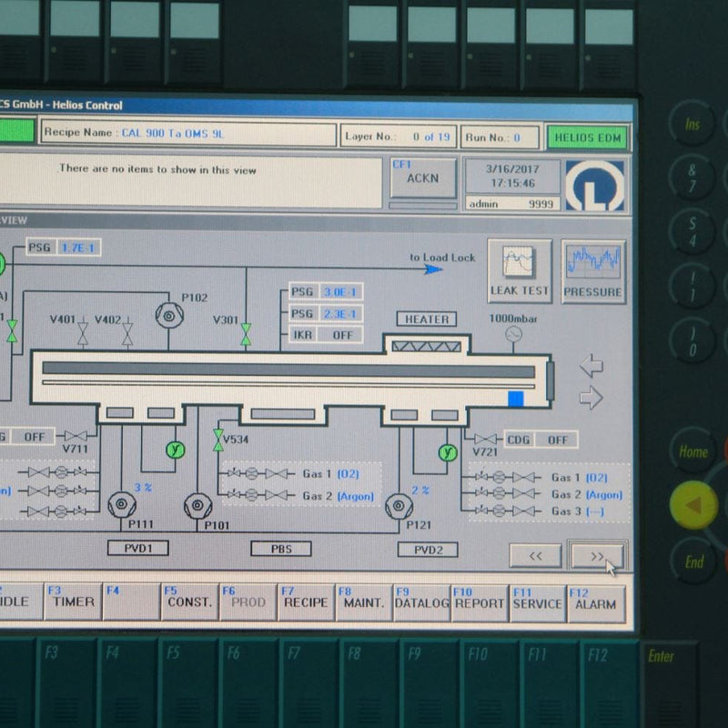Toggle valve V401

(83, 332)
